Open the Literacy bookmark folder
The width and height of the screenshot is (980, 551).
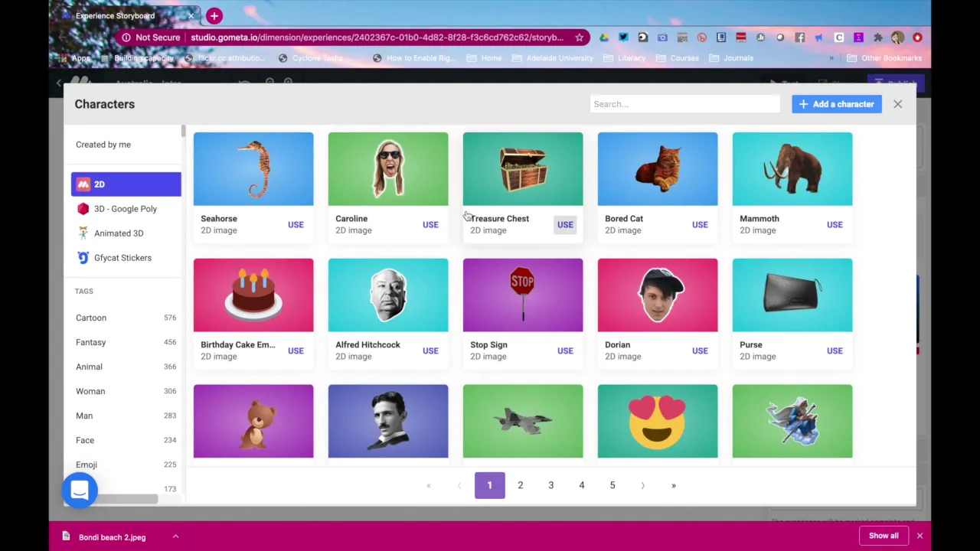tap(624, 58)
